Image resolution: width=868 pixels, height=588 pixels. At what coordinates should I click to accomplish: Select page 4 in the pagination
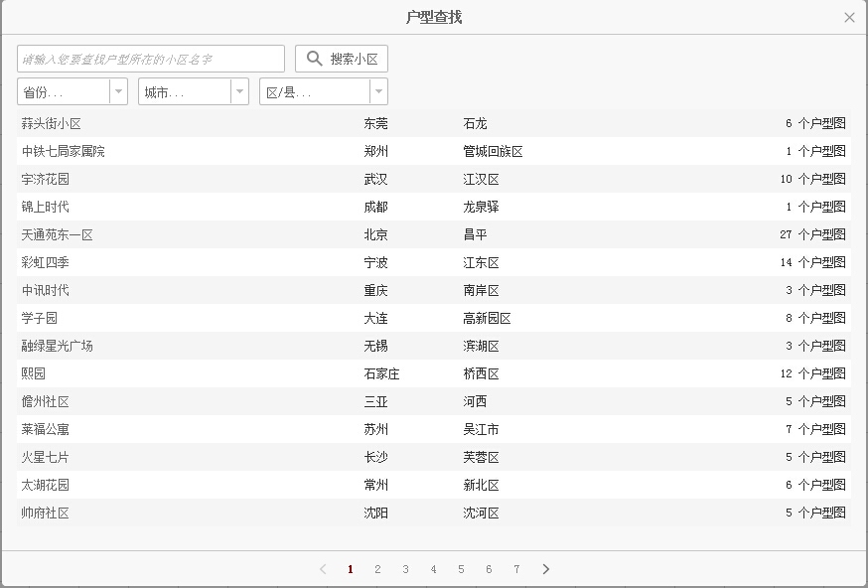433,569
